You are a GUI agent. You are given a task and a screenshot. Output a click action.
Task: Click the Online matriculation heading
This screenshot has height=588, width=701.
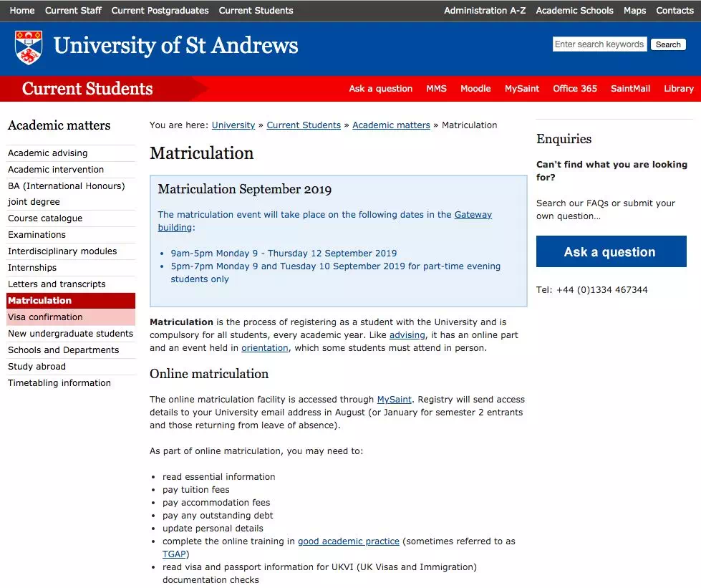[209, 374]
